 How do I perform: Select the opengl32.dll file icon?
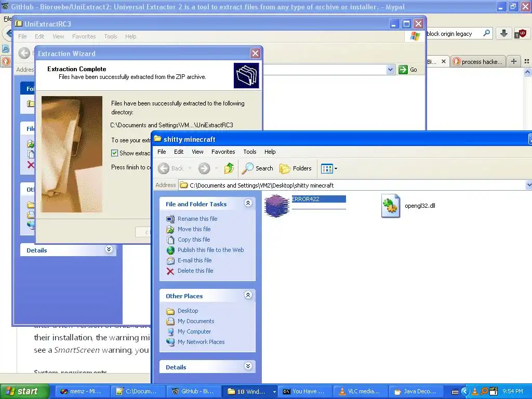point(391,206)
